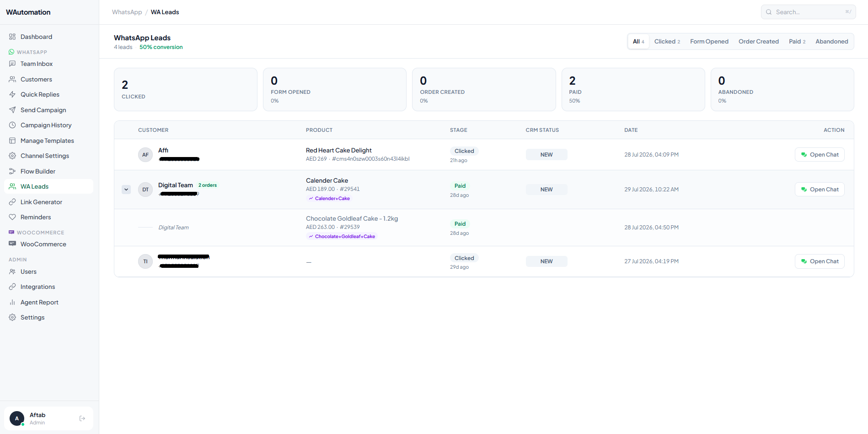This screenshot has height=434, width=868.
Task: Click the Team Inbox chat icon
Action: 12,64
